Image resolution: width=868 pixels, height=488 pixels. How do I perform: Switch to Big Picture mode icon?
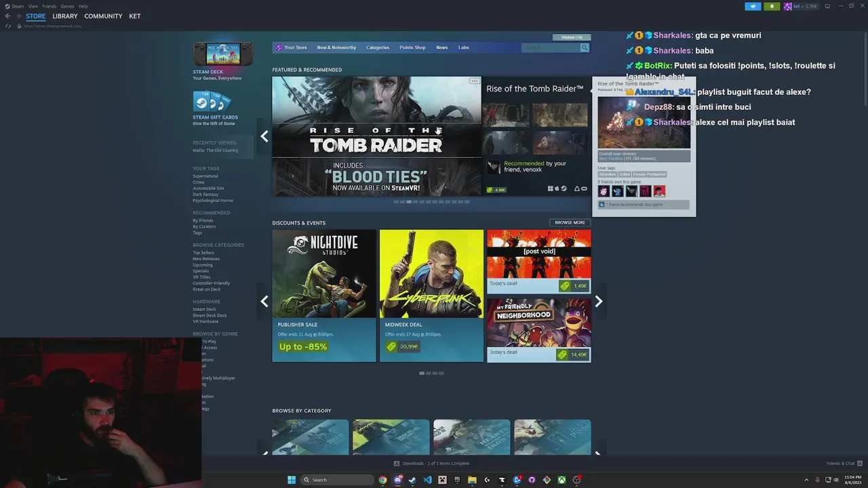pyautogui.click(x=827, y=6)
